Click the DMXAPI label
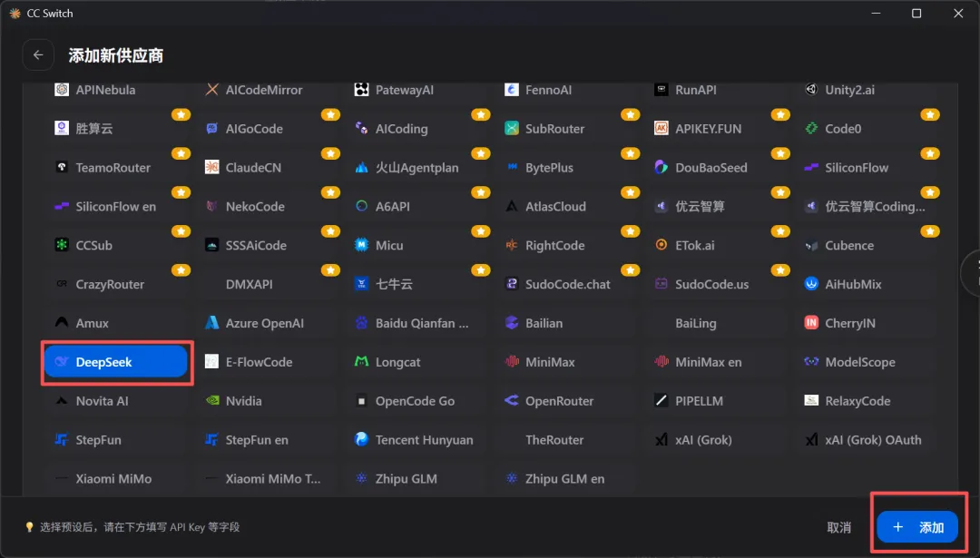980x558 pixels. coord(249,284)
